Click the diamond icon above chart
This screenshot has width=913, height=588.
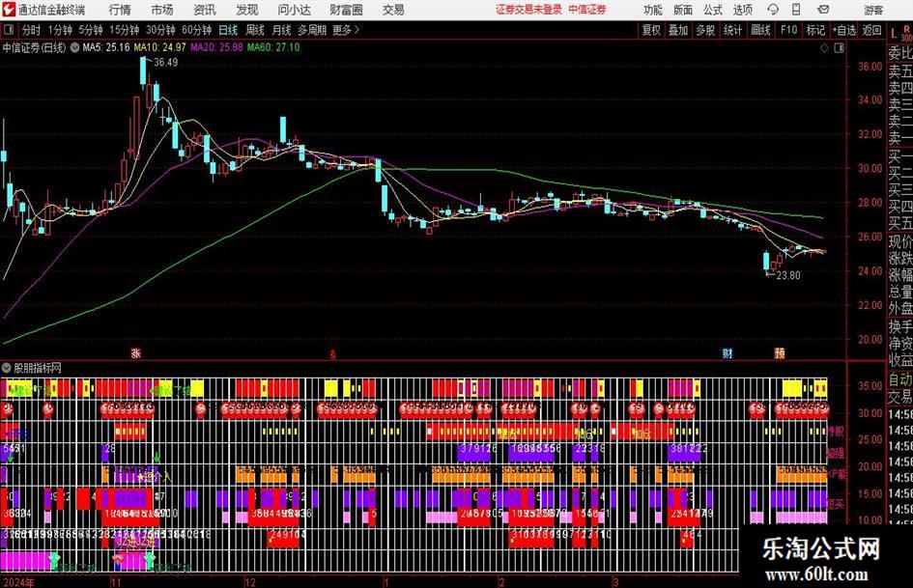pyautogui.click(x=824, y=48)
